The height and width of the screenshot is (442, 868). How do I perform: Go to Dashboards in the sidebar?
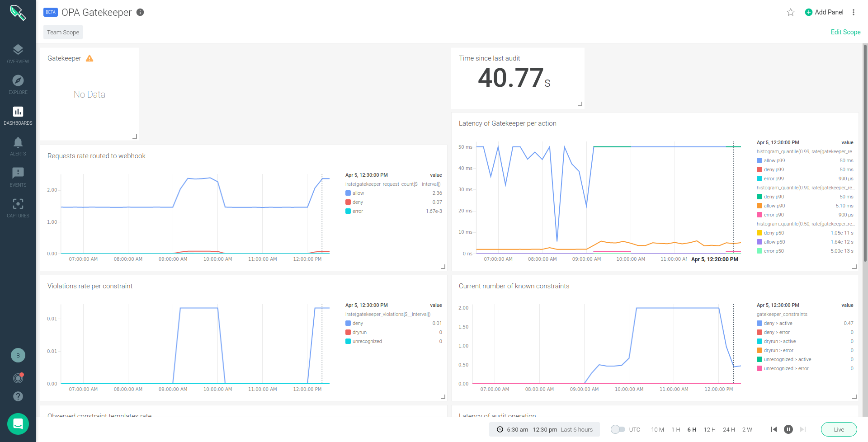(18, 116)
